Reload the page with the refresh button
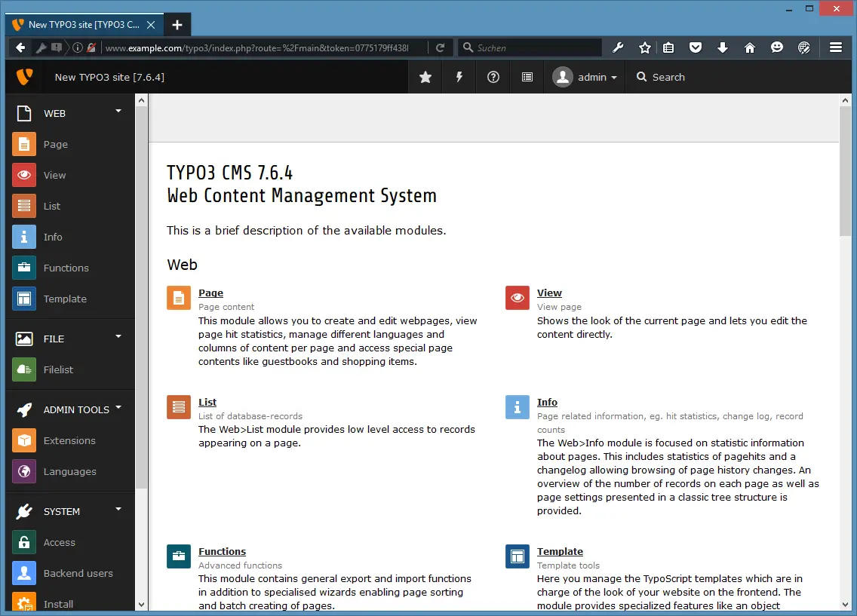Image resolution: width=857 pixels, height=616 pixels. click(440, 48)
